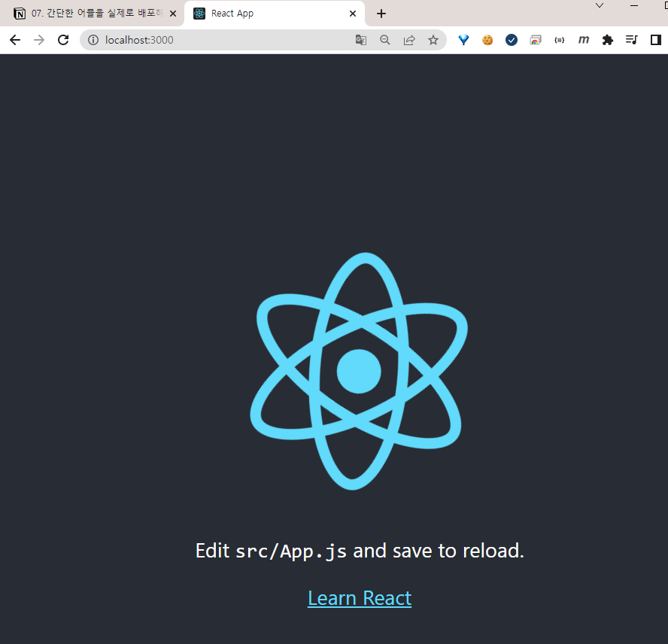Reload the localhost:3000 page
The height and width of the screenshot is (644, 668).
point(63,40)
